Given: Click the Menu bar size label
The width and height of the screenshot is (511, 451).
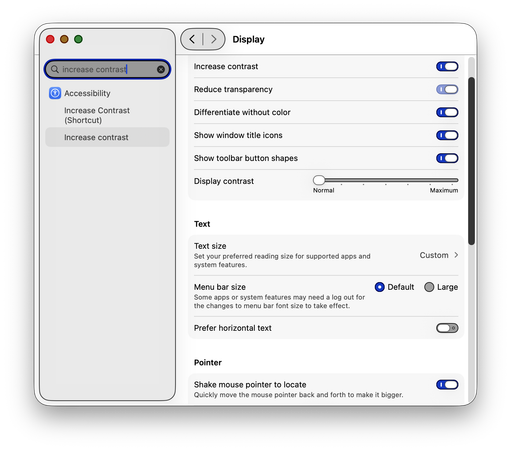Looking at the screenshot, I should (x=220, y=287).
